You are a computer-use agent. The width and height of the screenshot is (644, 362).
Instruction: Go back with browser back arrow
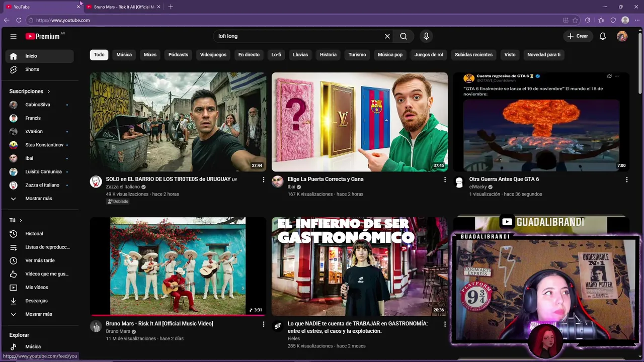tap(7, 20)
